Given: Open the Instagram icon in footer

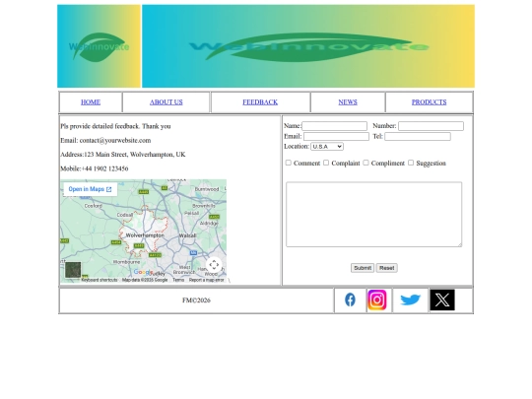Looking at the screenshot, I should 377,299.
